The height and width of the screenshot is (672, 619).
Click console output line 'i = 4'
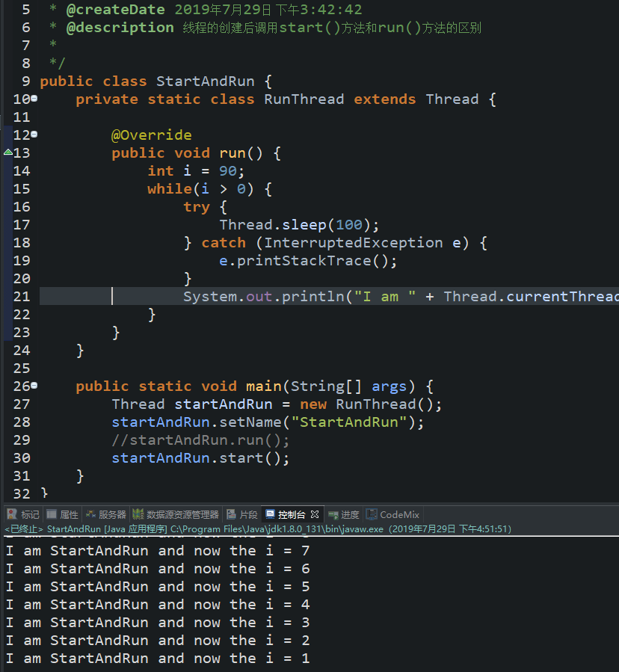click(x=157, y=605)
